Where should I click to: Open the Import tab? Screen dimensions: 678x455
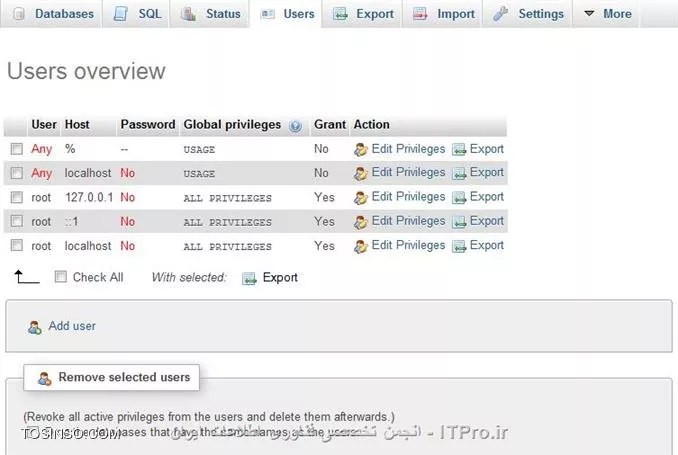[x=442, y=13]
